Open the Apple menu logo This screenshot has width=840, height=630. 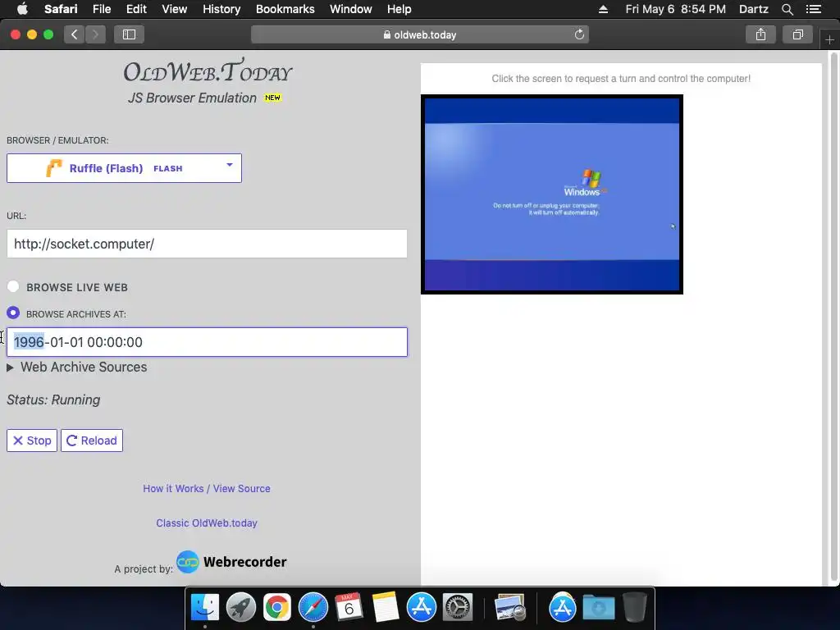point(22,9)
